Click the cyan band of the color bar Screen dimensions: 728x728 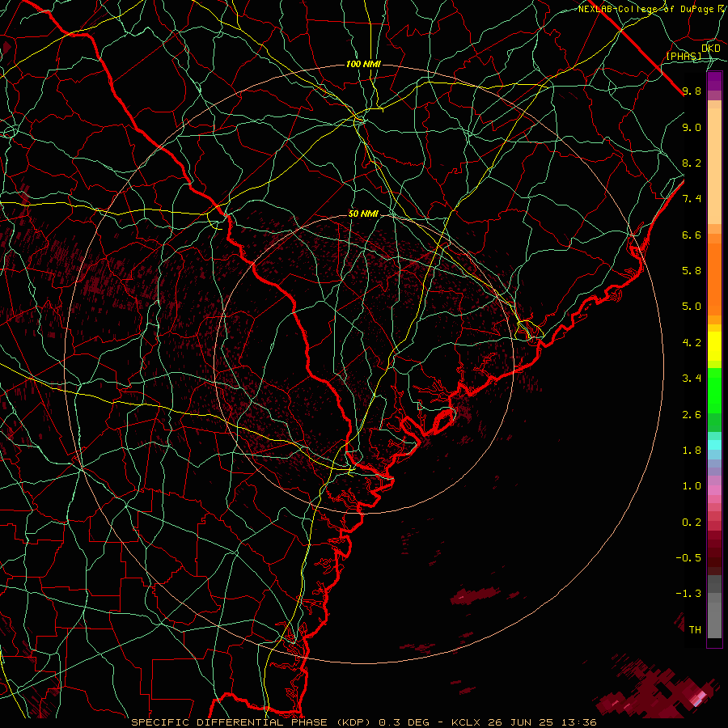click(714, 445)
